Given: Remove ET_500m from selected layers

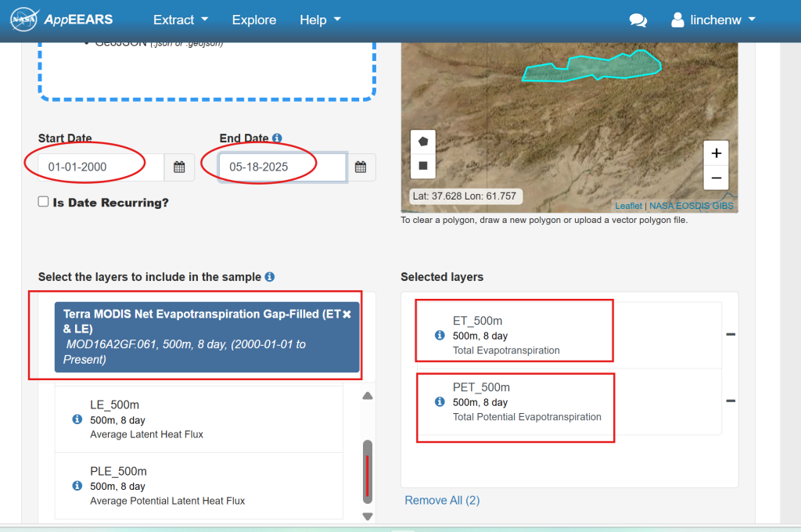Looking at the screenshot, I should [731, 334].
